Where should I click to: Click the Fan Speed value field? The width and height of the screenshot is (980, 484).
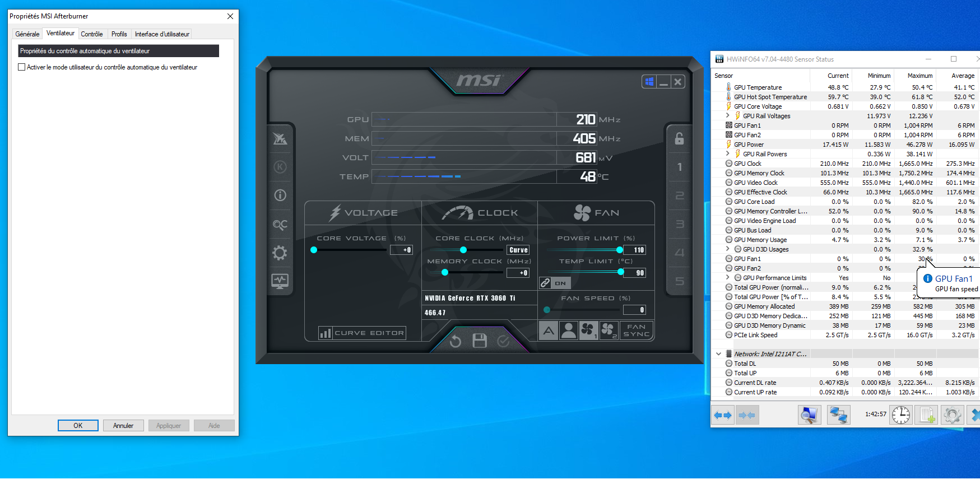635,310
